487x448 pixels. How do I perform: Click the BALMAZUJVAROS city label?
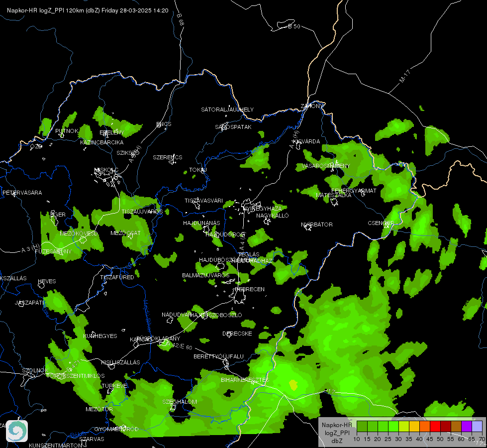pyautogui.click(x=205, y=275)
